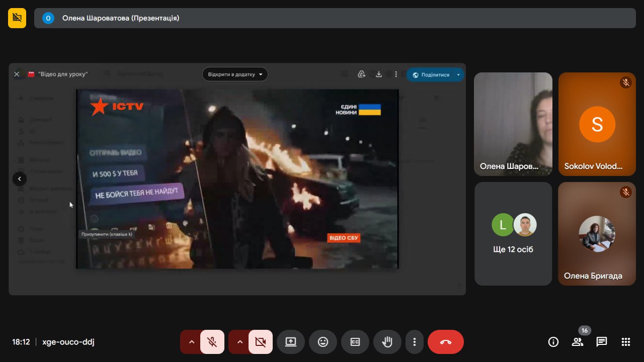Click the man's photo avatar beside L
Screen dimensions: 644x362
click(x=525, y=225)
